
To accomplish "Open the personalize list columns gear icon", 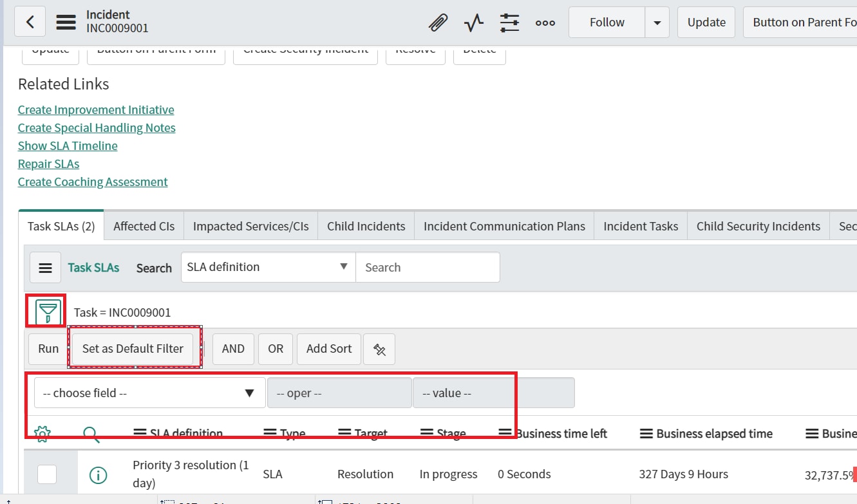I will (41, 433).
